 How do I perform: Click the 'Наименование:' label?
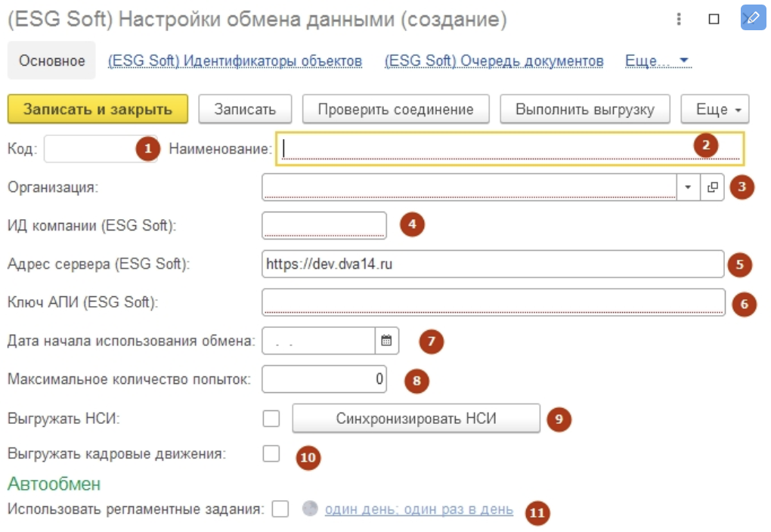[220, 148]
